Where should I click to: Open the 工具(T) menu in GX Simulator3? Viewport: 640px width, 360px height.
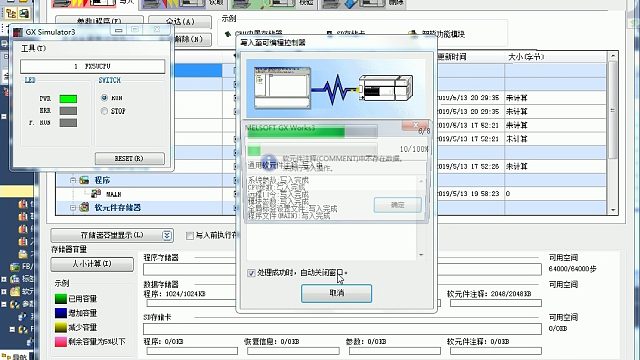(33, 48)
